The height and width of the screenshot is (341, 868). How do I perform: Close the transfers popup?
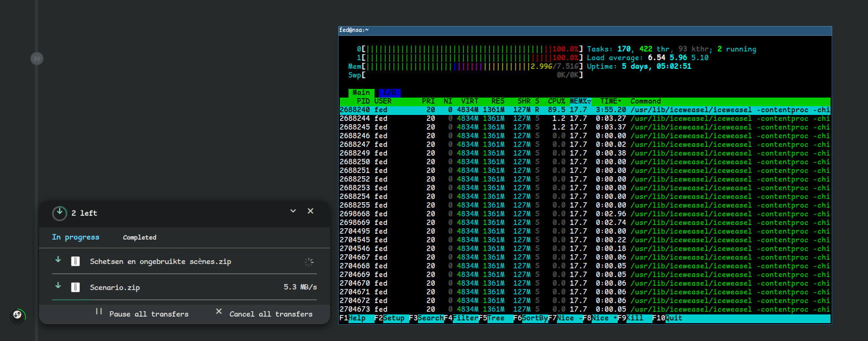tap(311, 211)
